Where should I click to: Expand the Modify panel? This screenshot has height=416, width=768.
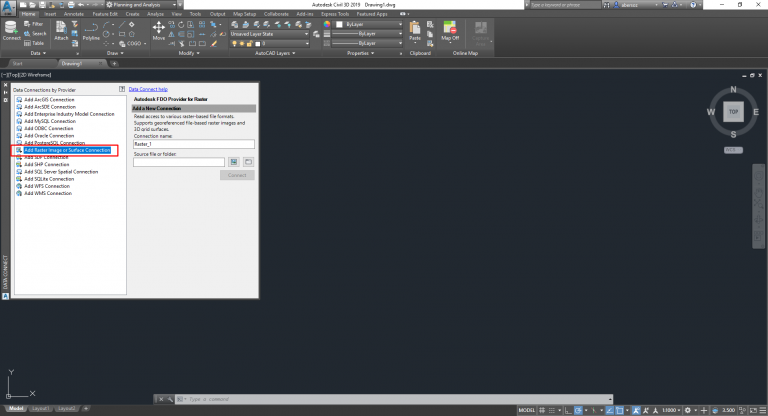click(x=189, y=53)
